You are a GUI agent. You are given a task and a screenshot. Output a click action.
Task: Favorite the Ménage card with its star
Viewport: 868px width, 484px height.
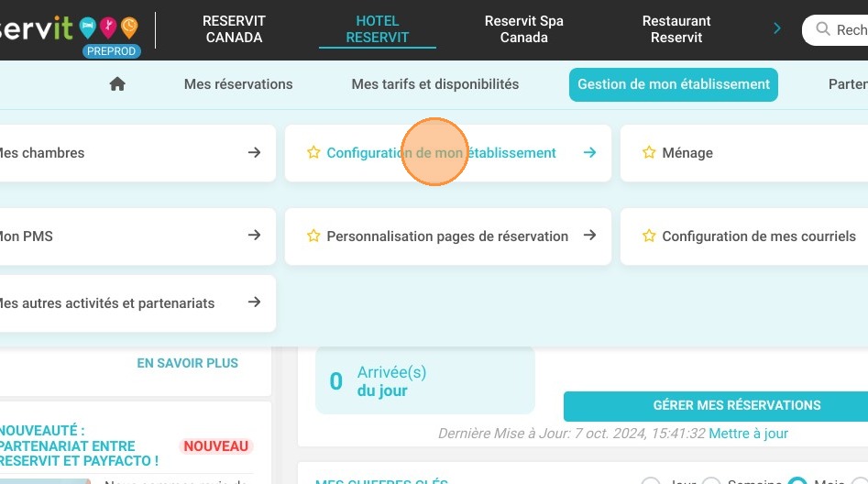tap(649, 153)
